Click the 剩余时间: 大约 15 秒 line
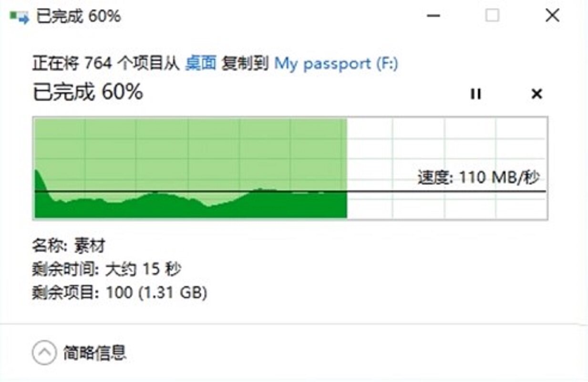 [106, 270]
